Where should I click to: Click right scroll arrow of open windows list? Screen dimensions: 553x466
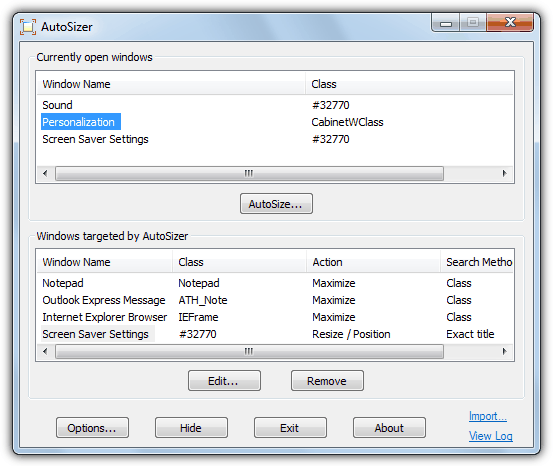click(504, 173)
